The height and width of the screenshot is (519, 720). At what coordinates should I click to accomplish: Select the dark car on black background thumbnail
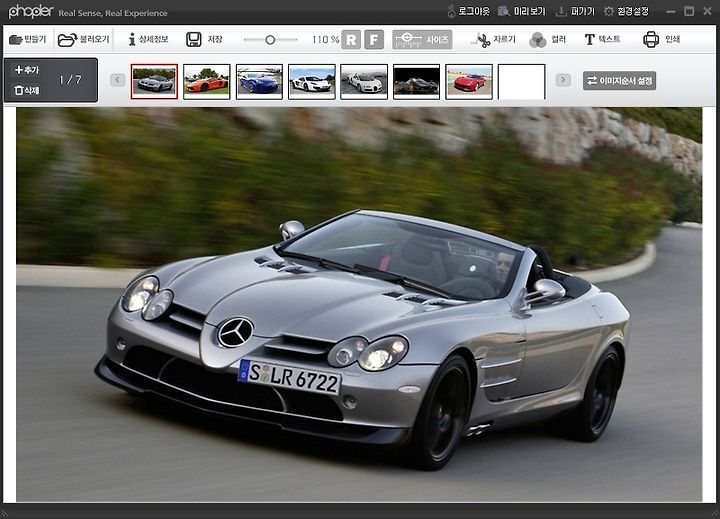[416, 82]
